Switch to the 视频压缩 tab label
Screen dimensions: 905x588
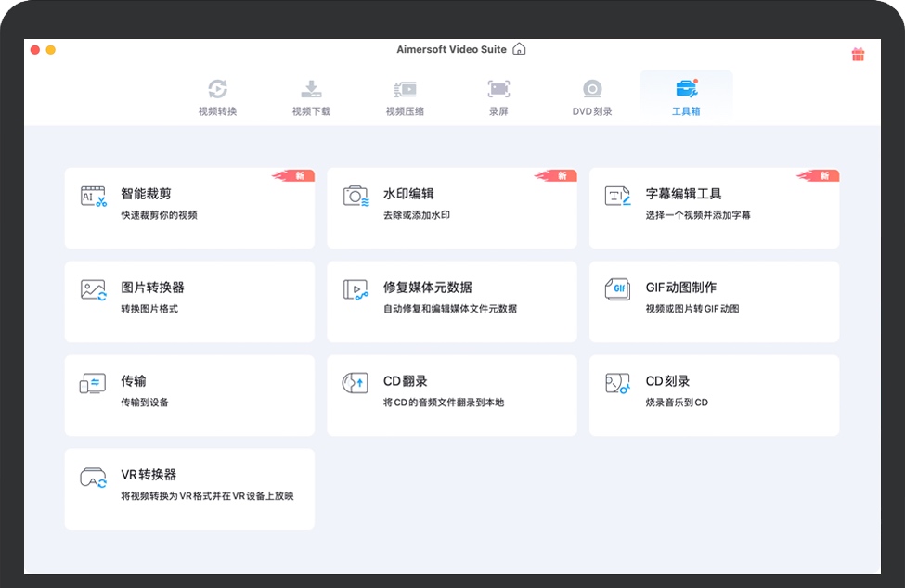[406, 111]
